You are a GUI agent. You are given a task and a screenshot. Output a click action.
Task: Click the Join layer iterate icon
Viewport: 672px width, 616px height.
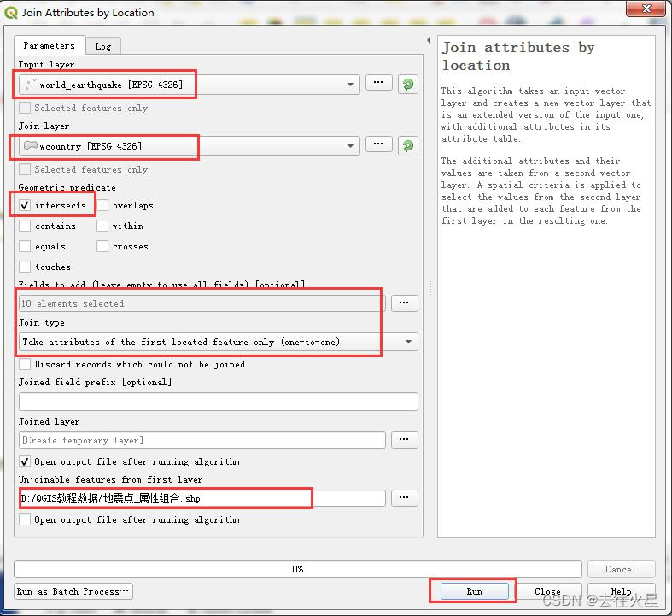click(x=408, y=146)
